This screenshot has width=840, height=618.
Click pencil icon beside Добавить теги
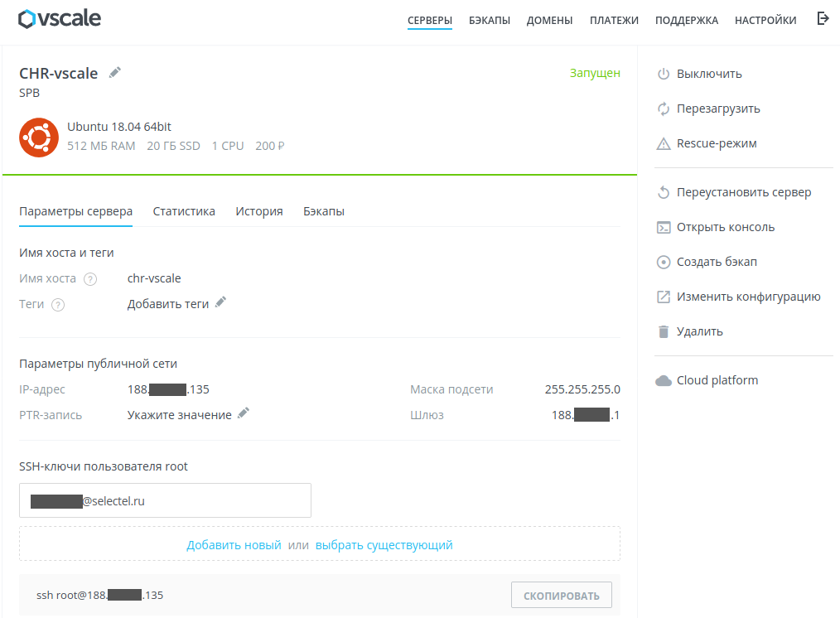click(220, 302)
